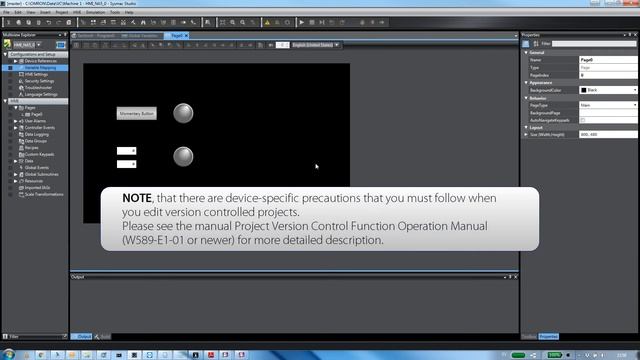Expand the User Alarms node
The image size is (640, 360).
pyautogui.click(x=16, y=121)
